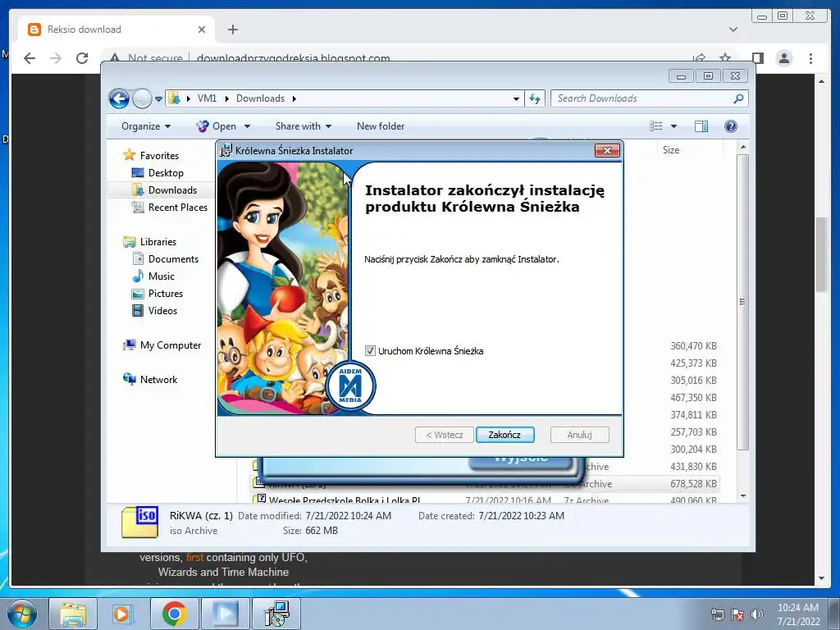Screen dimensions: 840x630
Task: Click the Explorer refresh button
Action: pos(535,98)
